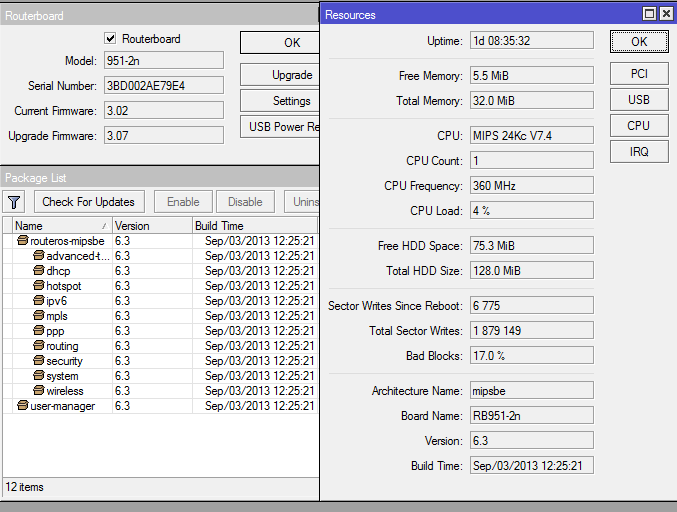Click the Upgrade Firmware field 3.07
The image size is (677, 512).
[164, 136]
